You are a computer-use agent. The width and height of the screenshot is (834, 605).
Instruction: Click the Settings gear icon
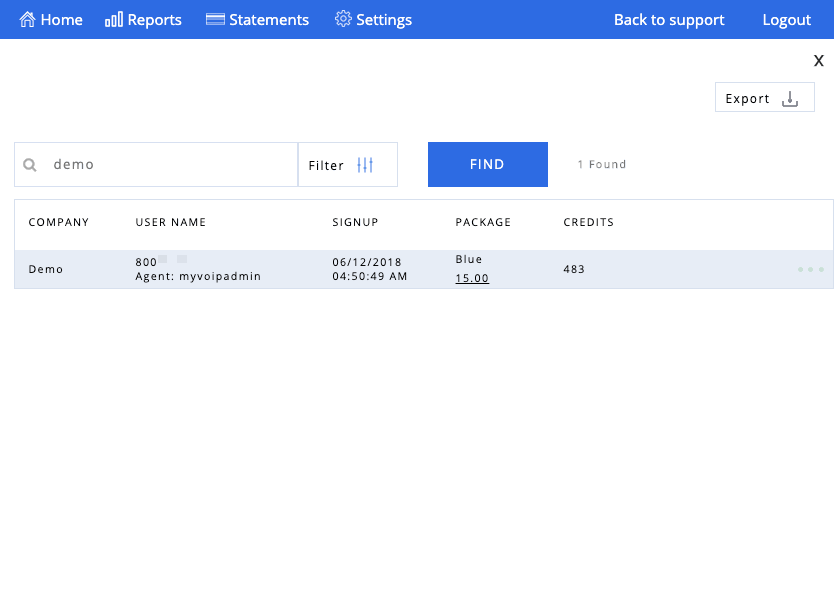(343, 19)
